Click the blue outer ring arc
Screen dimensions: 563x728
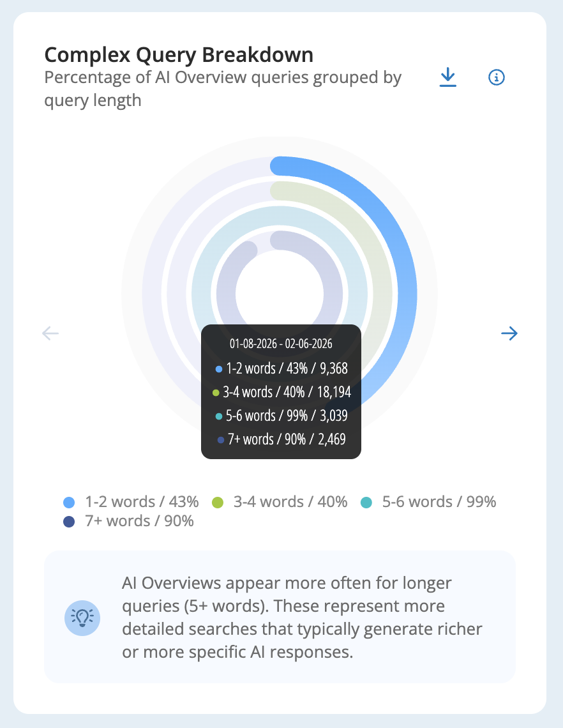click(x=403, y=260)
